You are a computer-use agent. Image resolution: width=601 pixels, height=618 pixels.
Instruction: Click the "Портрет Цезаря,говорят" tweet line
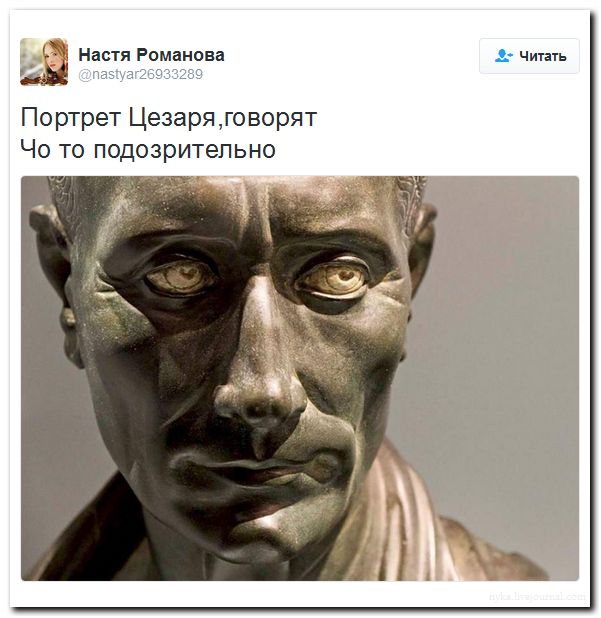(x=169, y=118)
